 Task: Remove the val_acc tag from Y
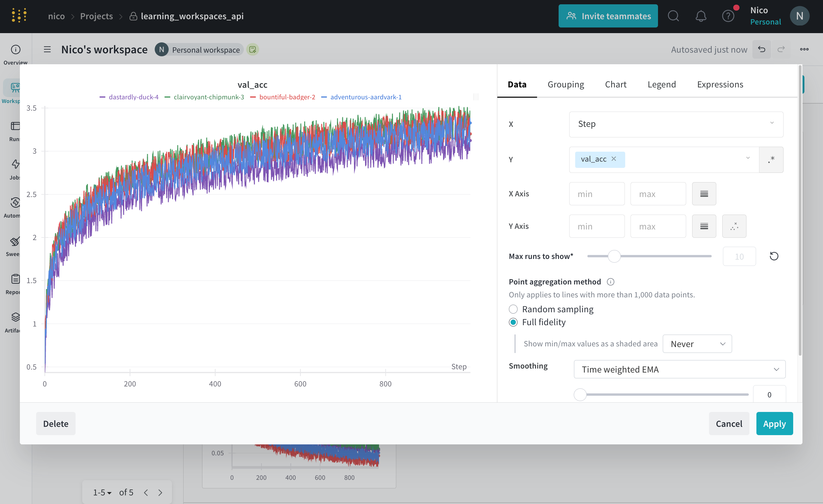tap(614, 159)
